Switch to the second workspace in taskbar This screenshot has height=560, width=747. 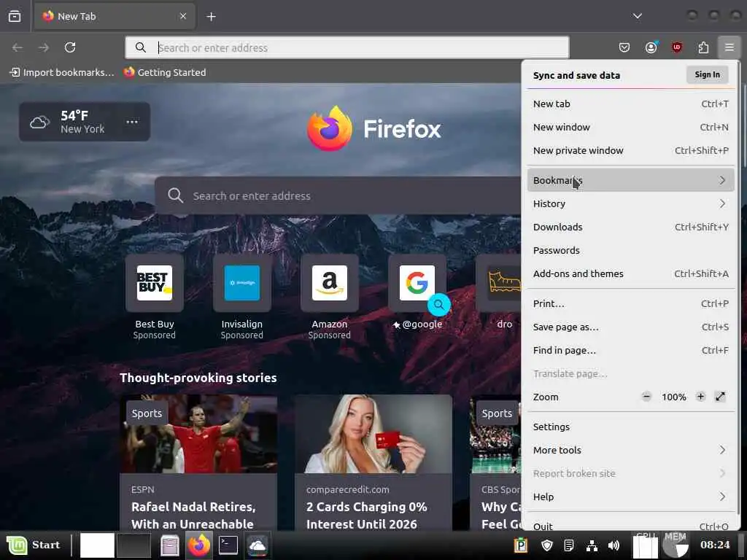click(134, 545)
